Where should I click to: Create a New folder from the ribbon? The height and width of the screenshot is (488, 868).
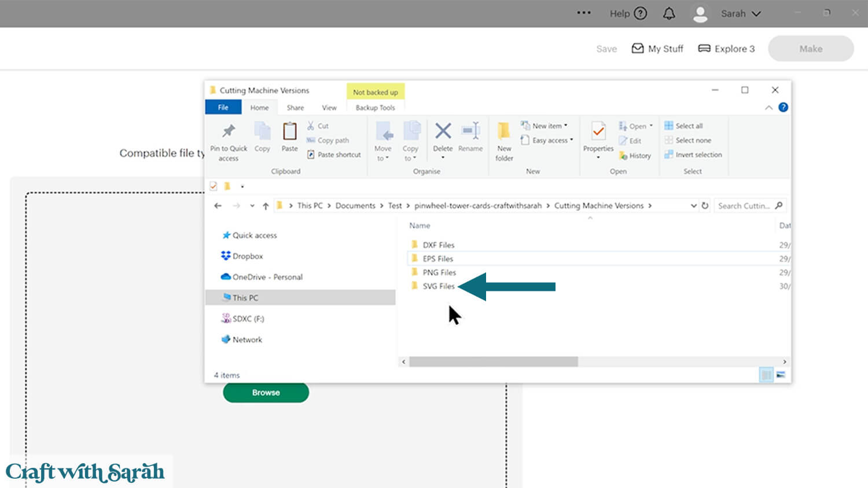click(x=504, y=132)
